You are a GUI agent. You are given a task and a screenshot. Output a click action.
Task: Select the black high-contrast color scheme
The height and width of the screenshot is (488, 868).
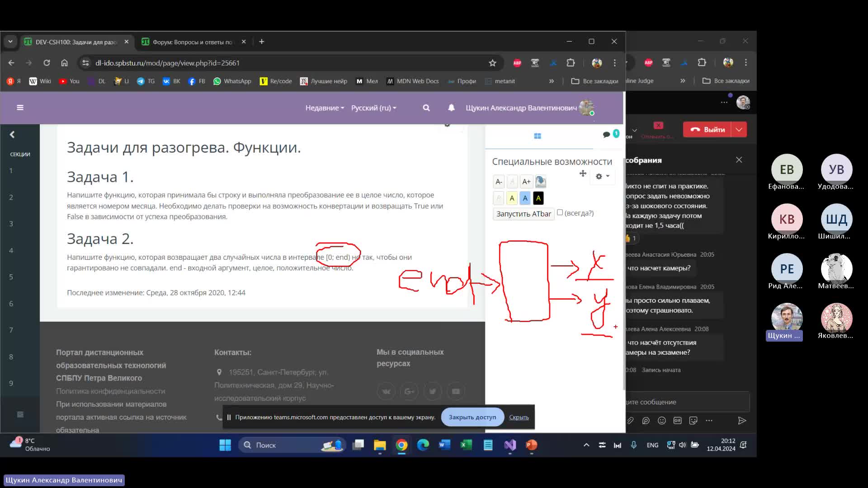(x=538, y=198)
